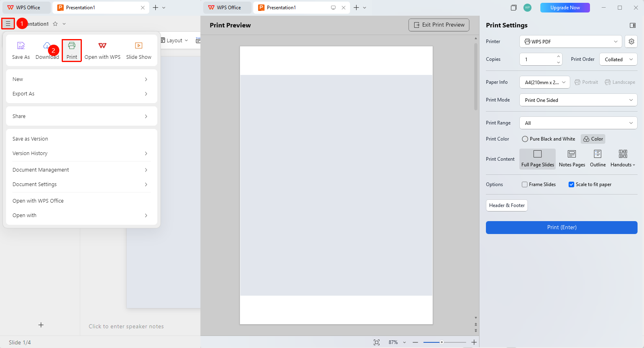Select the Color print option

coord(593,139)
